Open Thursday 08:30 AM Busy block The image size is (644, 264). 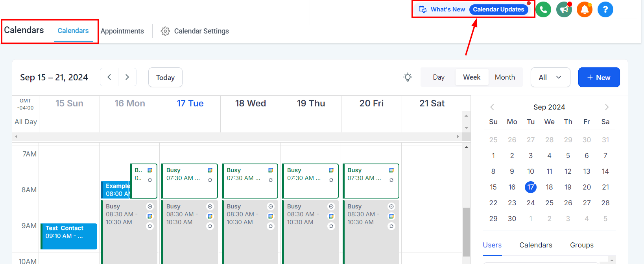pyautogui.click(x=310, y=232)
